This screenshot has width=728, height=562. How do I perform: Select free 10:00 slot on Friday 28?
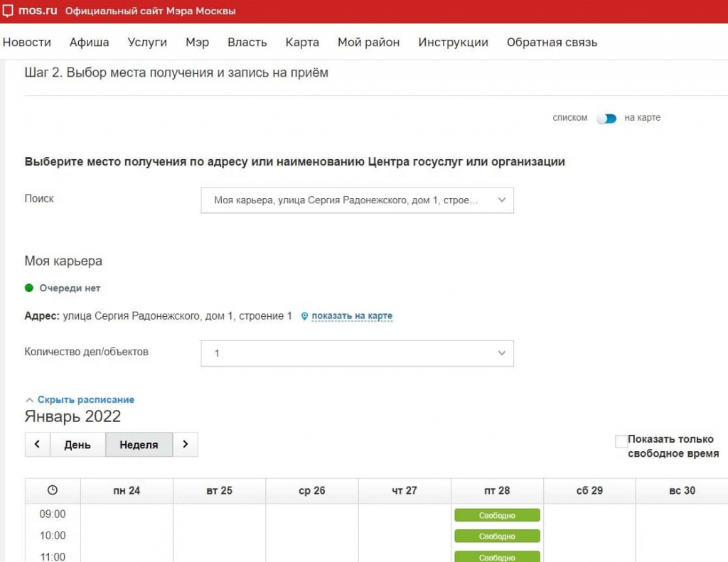[x=497, y=536]
